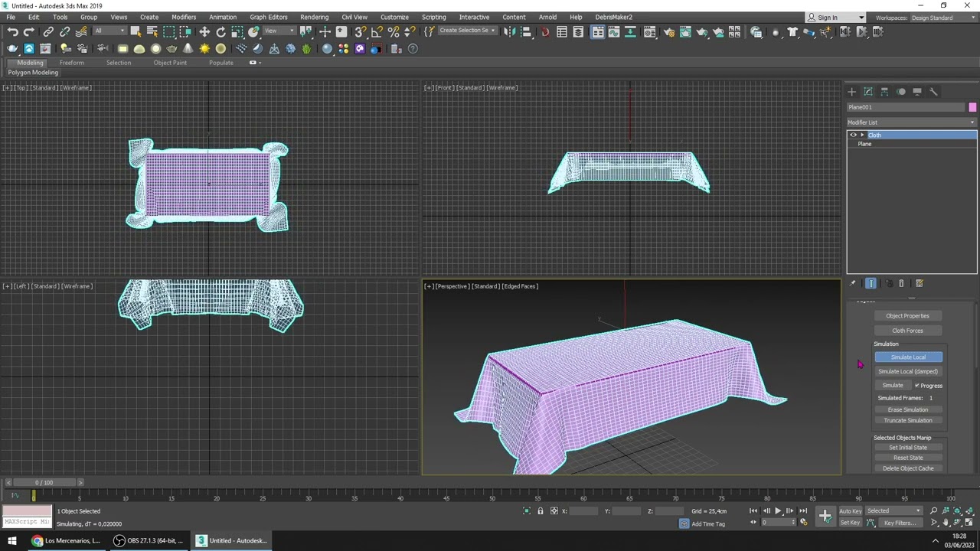Click the Zoom Extents All viewport icon

tap(972, 511)
